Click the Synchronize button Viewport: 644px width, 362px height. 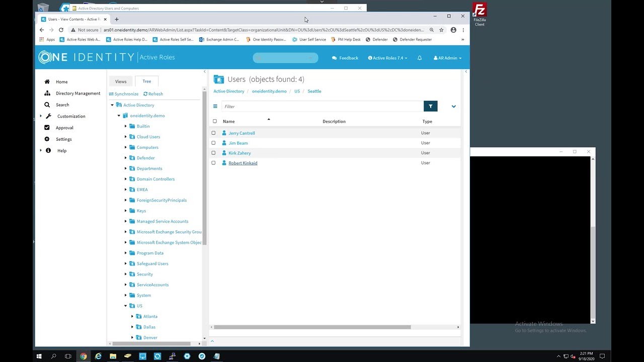123,94
